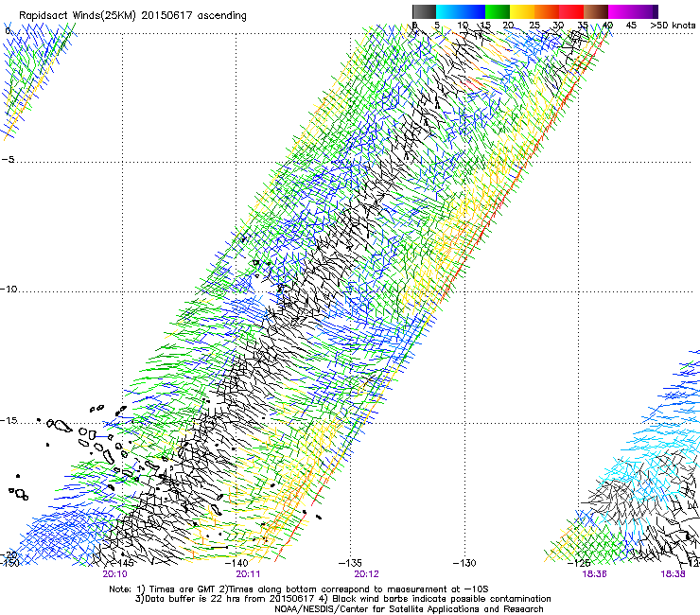Click the "-135" longitude axis label
The height and width of the screenshot is (615, 700).
pos(350,563)
